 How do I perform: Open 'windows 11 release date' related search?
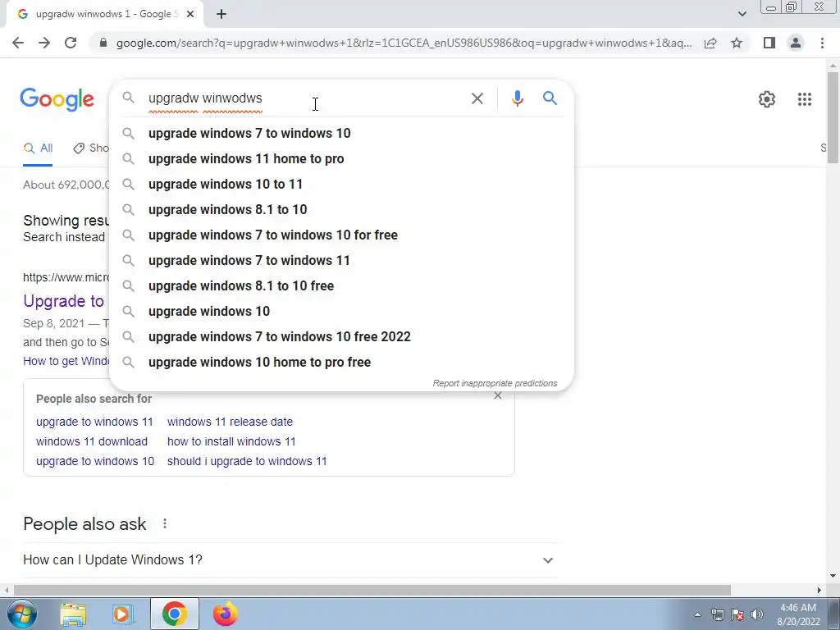[x=230, y=422]
